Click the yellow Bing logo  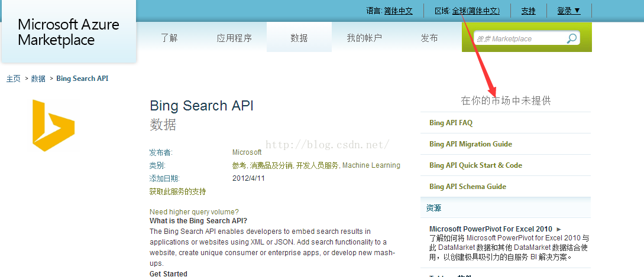[x=53, y=125]
